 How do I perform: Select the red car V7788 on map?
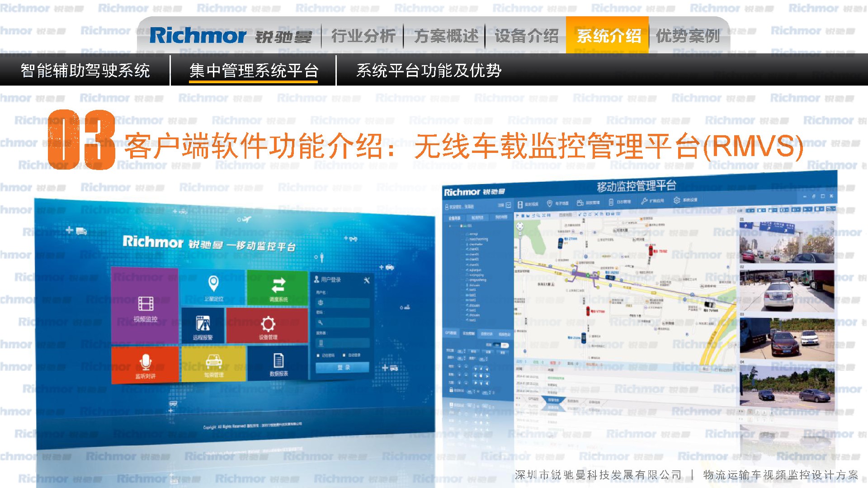point(588,311)
